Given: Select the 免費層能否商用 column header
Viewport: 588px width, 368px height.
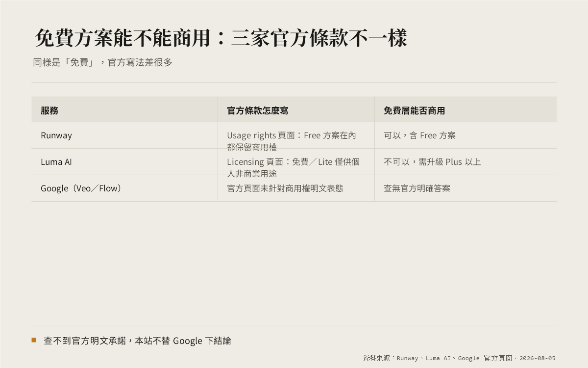Looking at the screenshot, I should tap(465, 109).
